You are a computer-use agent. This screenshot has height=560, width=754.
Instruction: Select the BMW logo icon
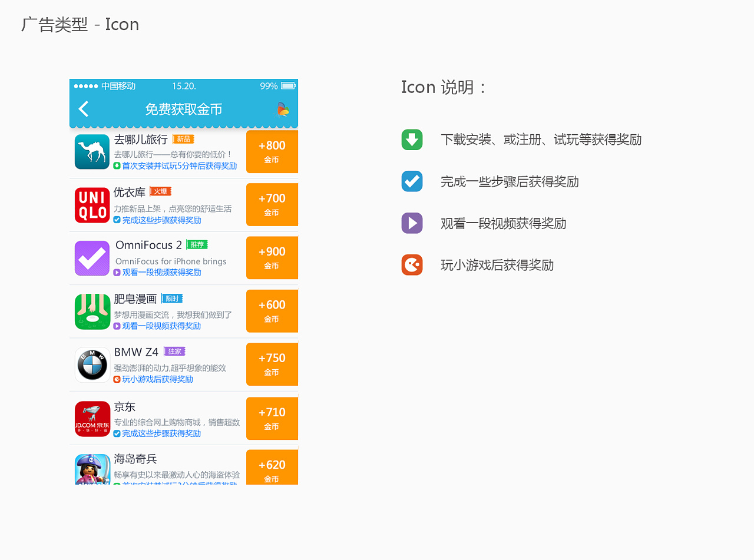click(92, 364)
